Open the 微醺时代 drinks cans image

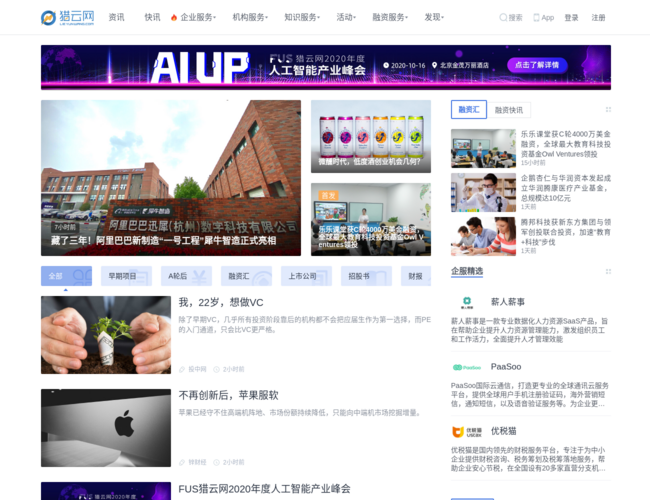[371, 136]
